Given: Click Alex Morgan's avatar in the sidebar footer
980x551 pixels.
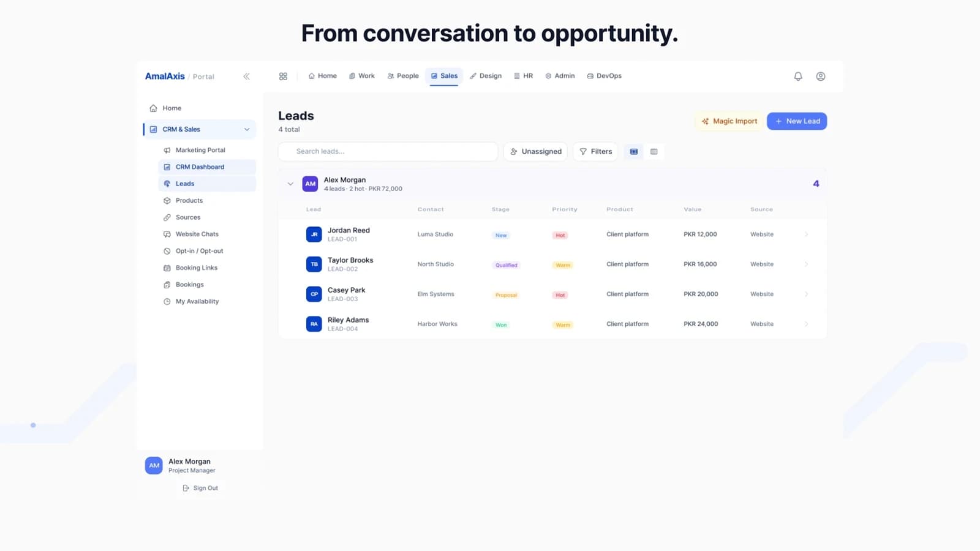Looking at the screenshot, I should click(x=154, y=465).
